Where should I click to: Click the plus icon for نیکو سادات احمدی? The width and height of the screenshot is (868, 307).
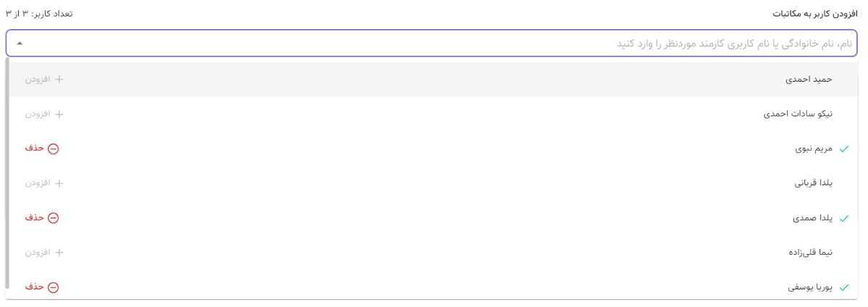click(59, 114)
